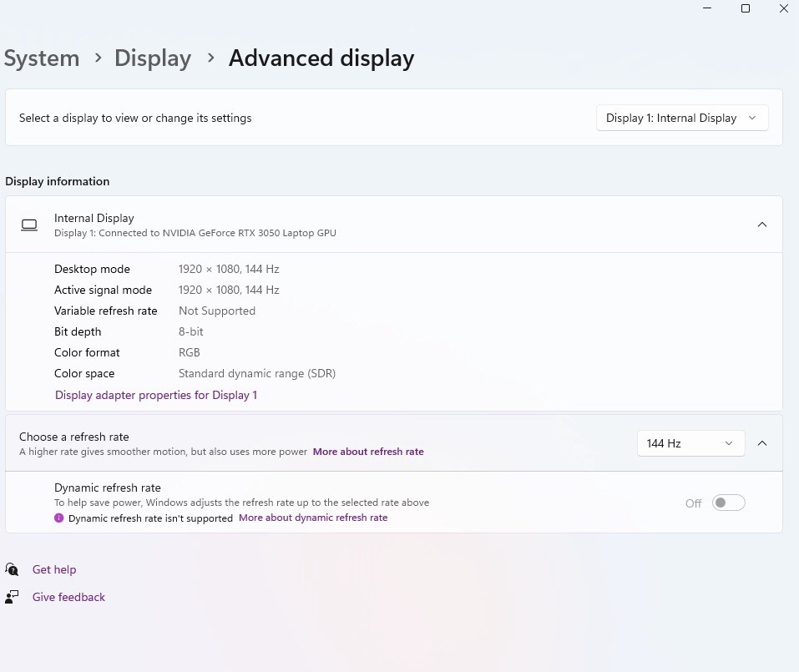The width and height of the screenshot is (799, 672).
Task: Click the Get help headset icon
Action: [12, 569]
